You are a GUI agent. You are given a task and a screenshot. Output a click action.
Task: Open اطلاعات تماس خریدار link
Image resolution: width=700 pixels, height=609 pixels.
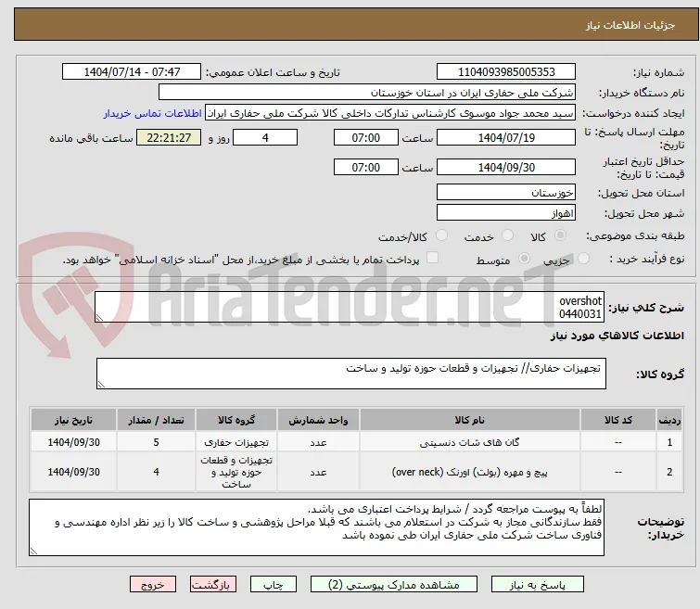click(153, 113)
